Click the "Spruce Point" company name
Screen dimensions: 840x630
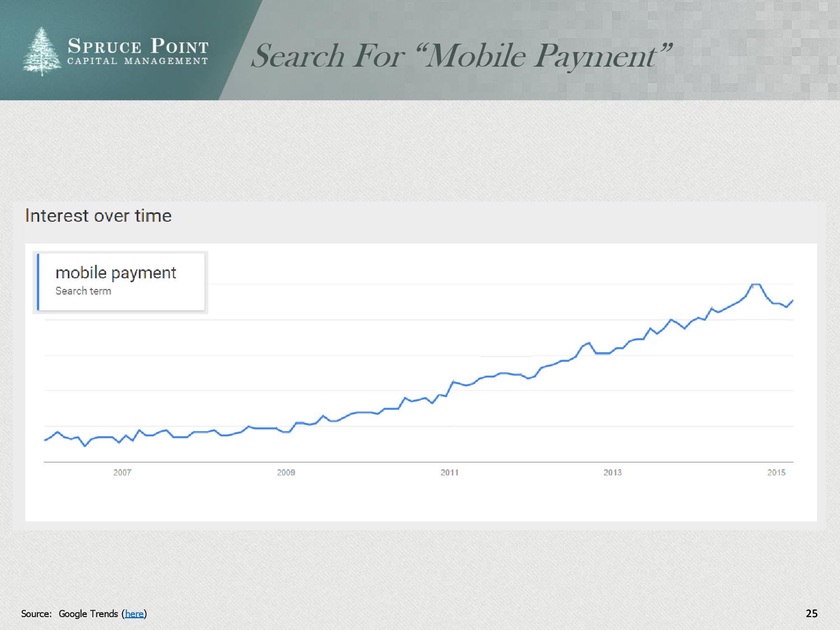click(x=138, y=46)
